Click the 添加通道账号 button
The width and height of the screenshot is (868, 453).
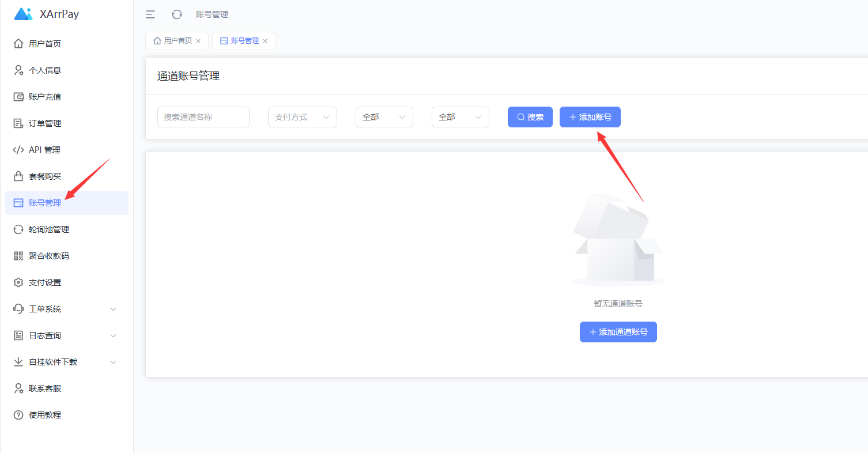[618, 332]
